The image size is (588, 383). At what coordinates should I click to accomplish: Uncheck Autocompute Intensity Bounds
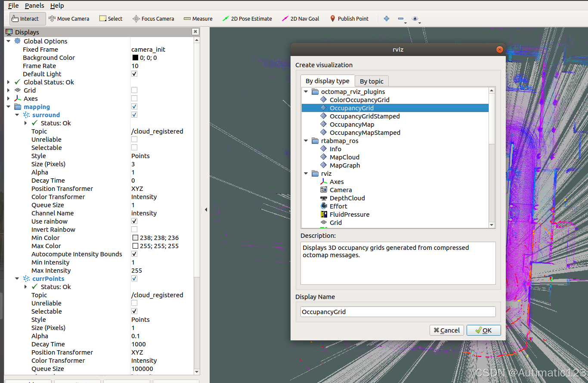134,254
